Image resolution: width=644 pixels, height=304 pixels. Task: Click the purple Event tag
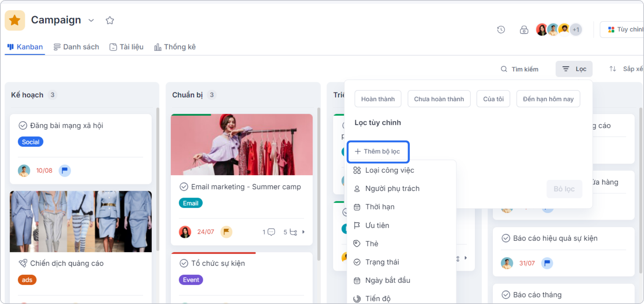point(191,280)
